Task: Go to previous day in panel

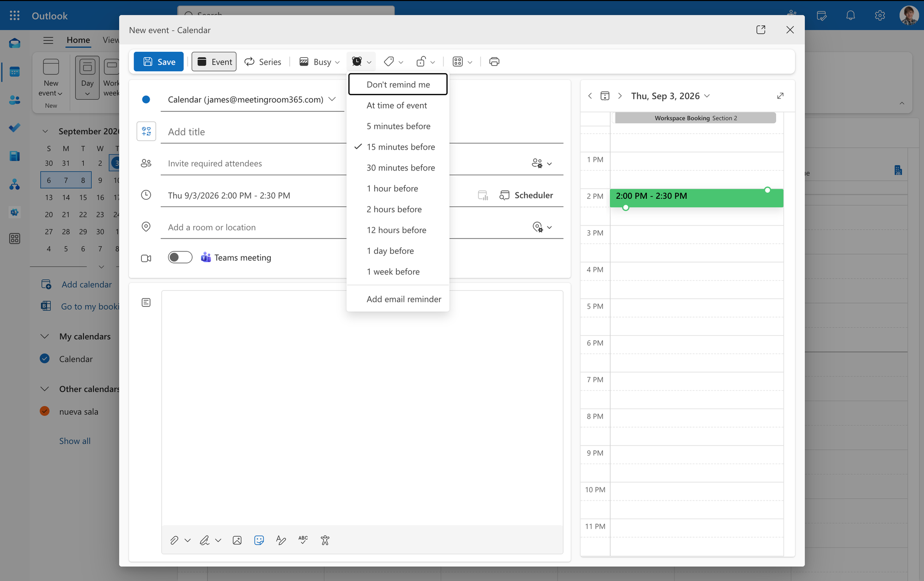Action: [x=590, y=96]
